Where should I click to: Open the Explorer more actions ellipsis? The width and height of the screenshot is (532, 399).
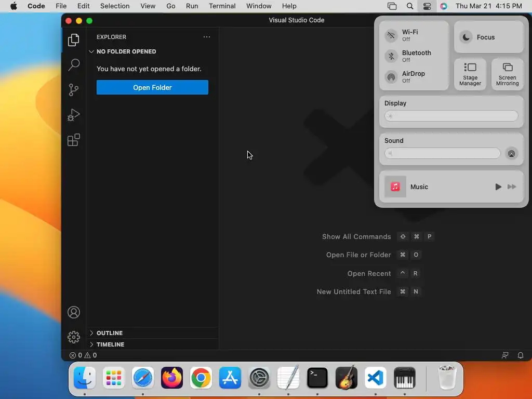pyautogui.click(x=207, y=37)
